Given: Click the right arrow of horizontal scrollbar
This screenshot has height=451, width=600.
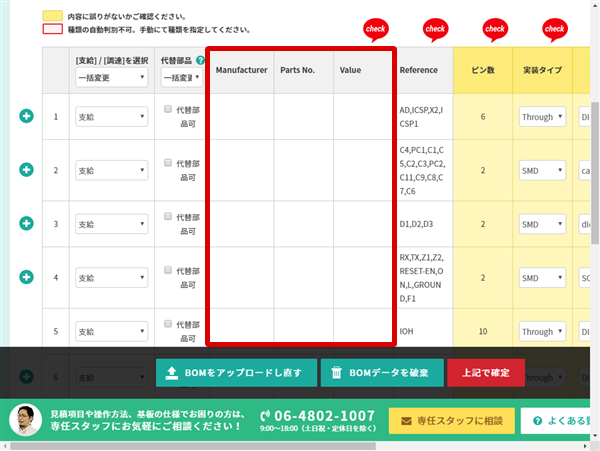Looking at the screenshot, I should 585,446.
